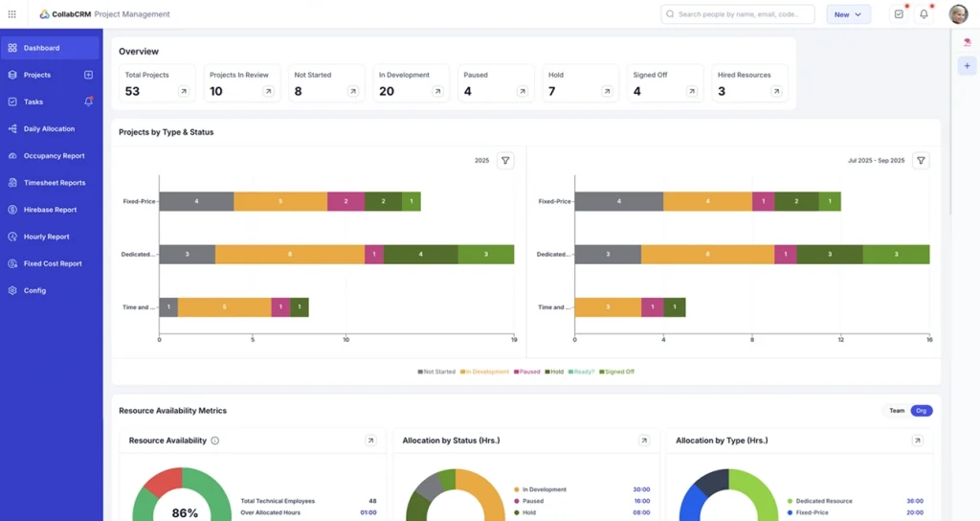This screenshot has width=980, height=521.
Task: Click the Resource Availability info icon
Action: pyautogui.click(x=215, y=441)
